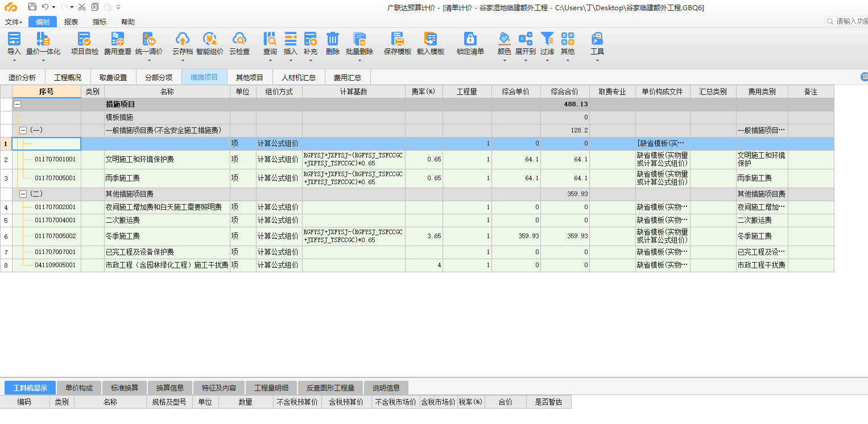Open customize quick access toolbar dropdown
Image resolution: width=868 pixels, height=424 pixels.
pos(118,7)
